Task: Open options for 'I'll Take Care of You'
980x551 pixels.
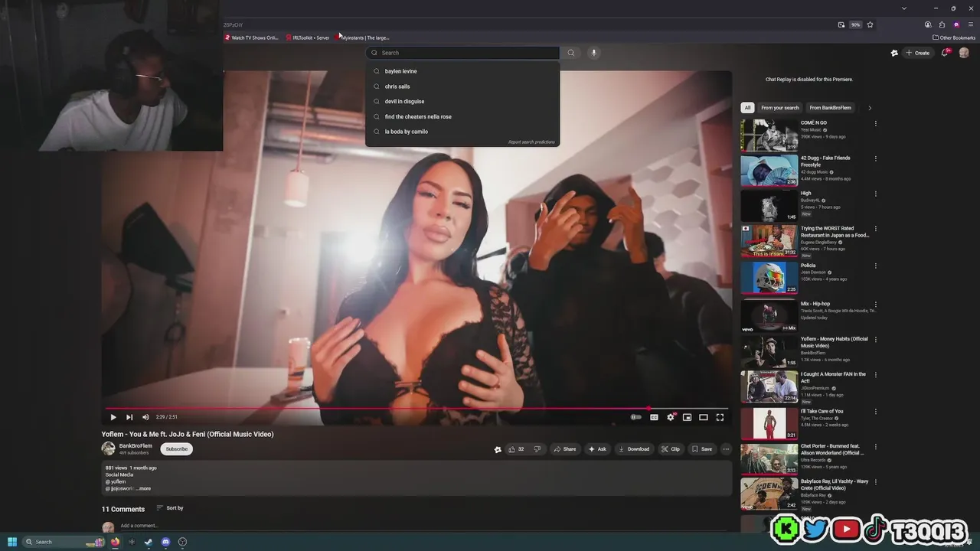Action: coord(875,412)
